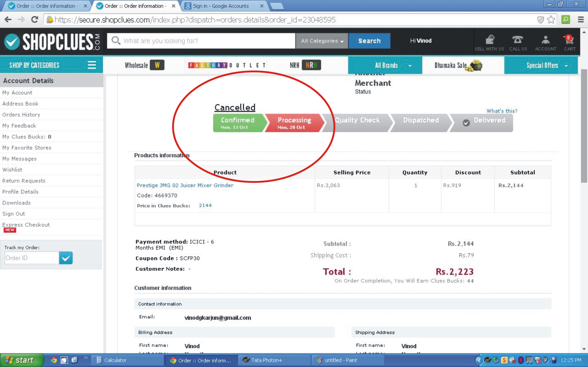Click the browser back arrow

click(8, 20)
